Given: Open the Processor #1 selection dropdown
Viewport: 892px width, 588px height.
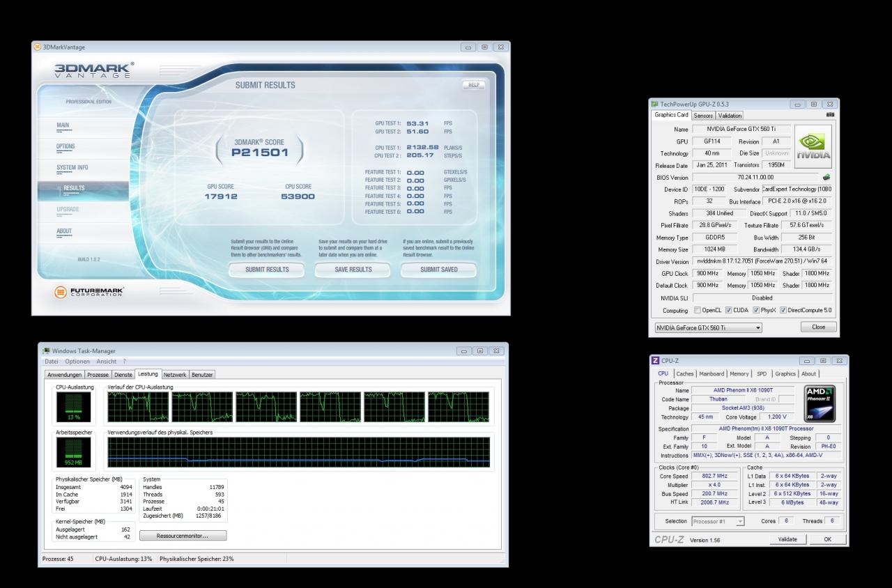Looking at the screenshot, I should (718, 521).
